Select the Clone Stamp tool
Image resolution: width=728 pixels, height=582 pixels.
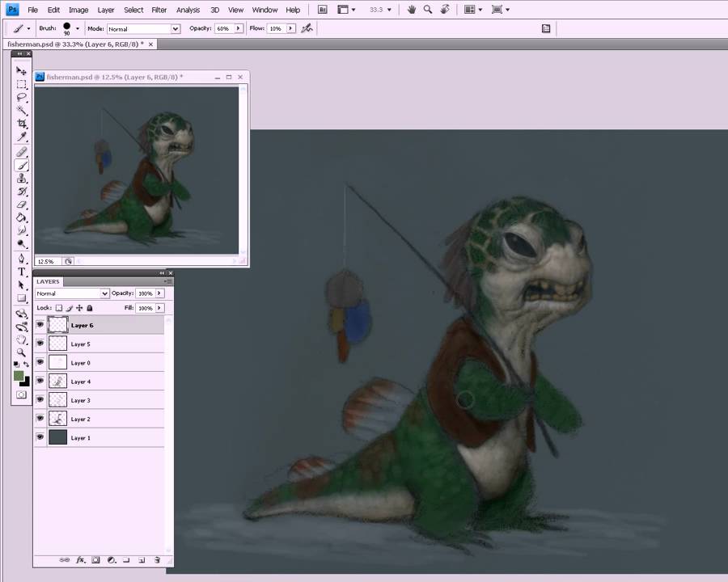pos(21,178)
